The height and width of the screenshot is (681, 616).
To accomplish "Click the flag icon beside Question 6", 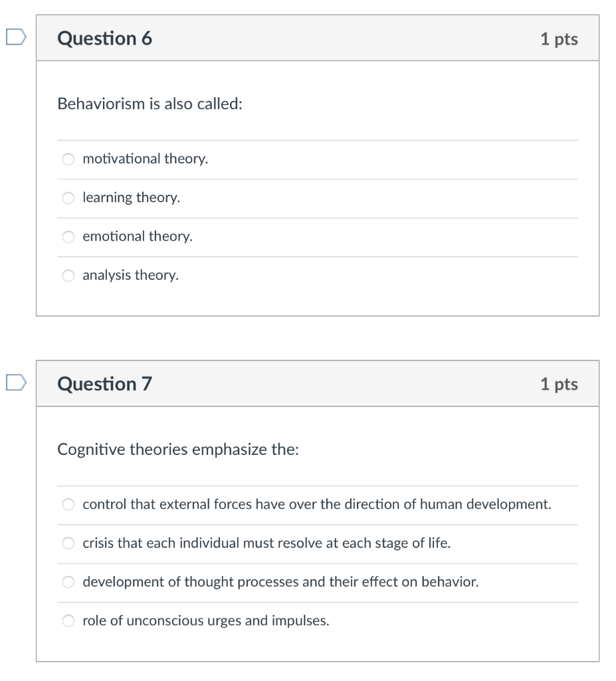I will 15,38.
